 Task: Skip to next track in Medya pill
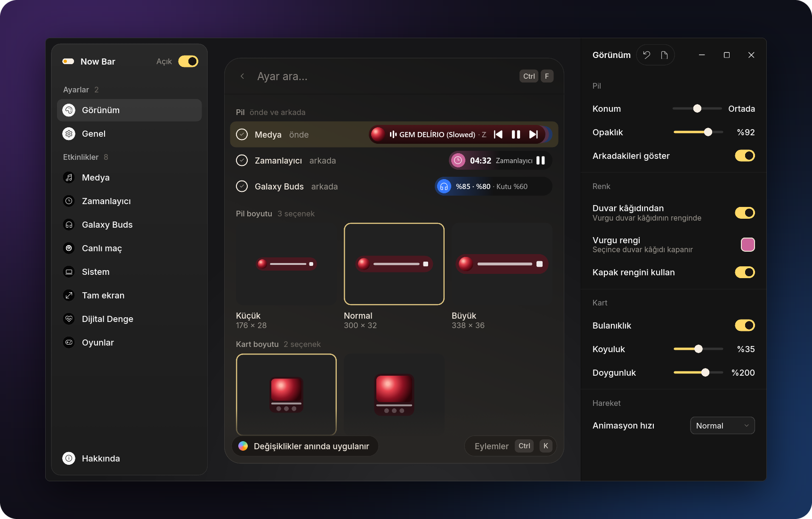(533, 134)
